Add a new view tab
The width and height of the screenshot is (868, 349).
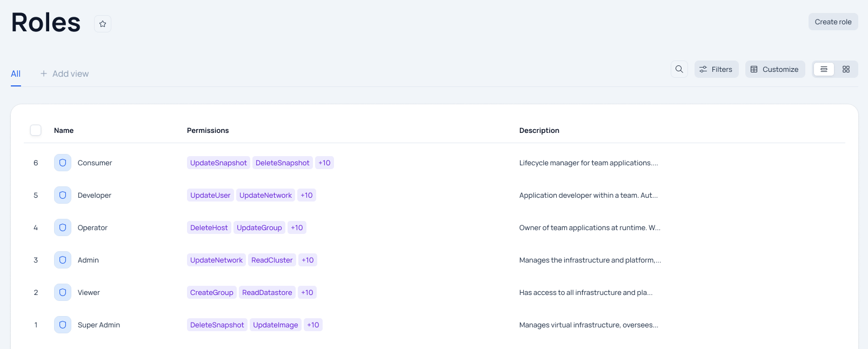click(64, 73)
